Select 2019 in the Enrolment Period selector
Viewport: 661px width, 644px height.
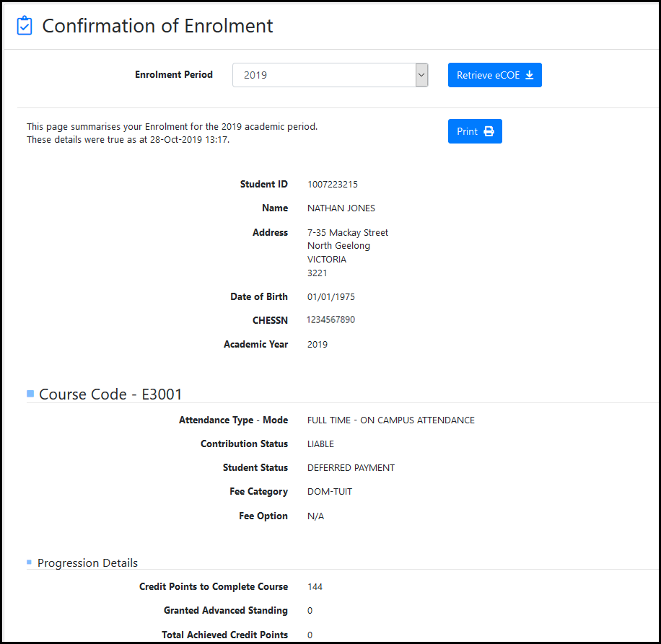click(330, 74)
